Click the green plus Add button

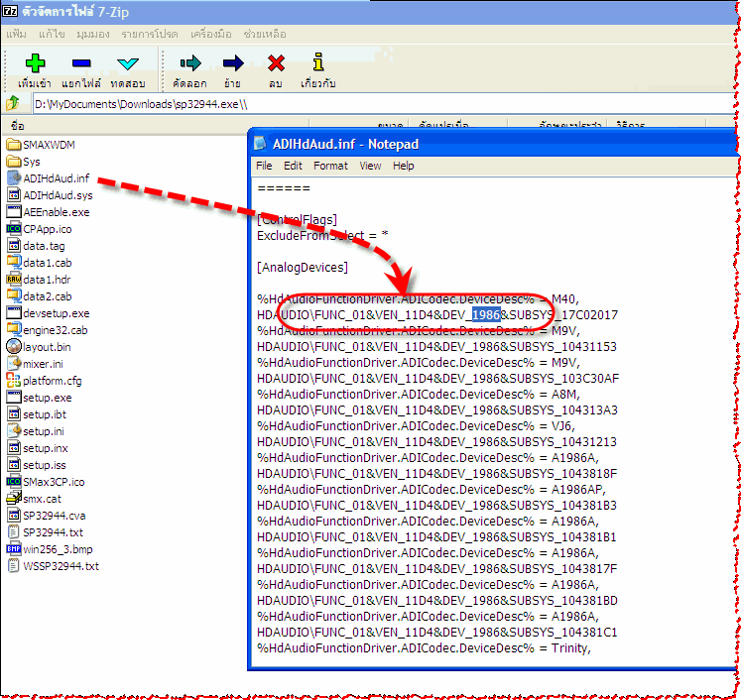35,65
